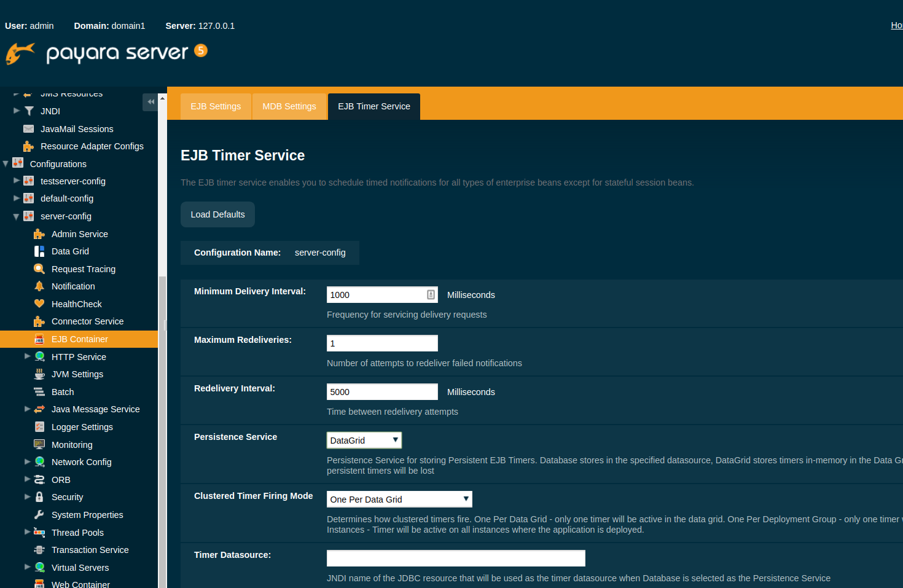903x588 pixels.
Task: Click the Payara fish logo
Action: 20,53
